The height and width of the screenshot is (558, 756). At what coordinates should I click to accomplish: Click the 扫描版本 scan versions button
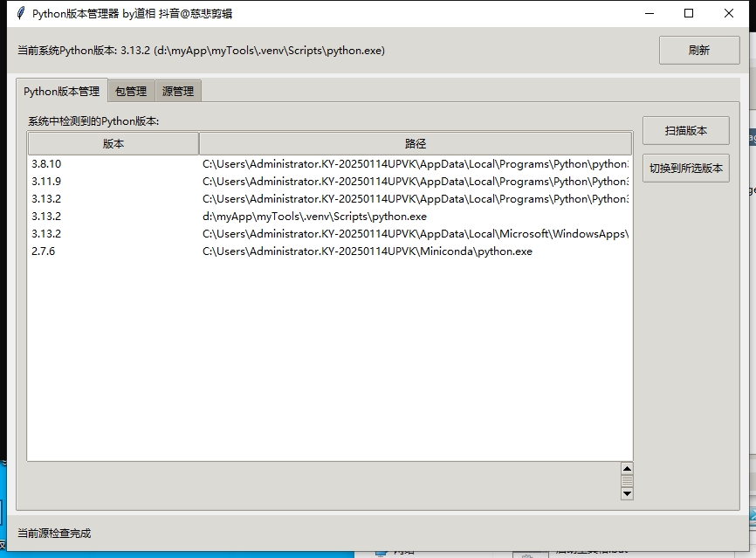click(685, 131)
